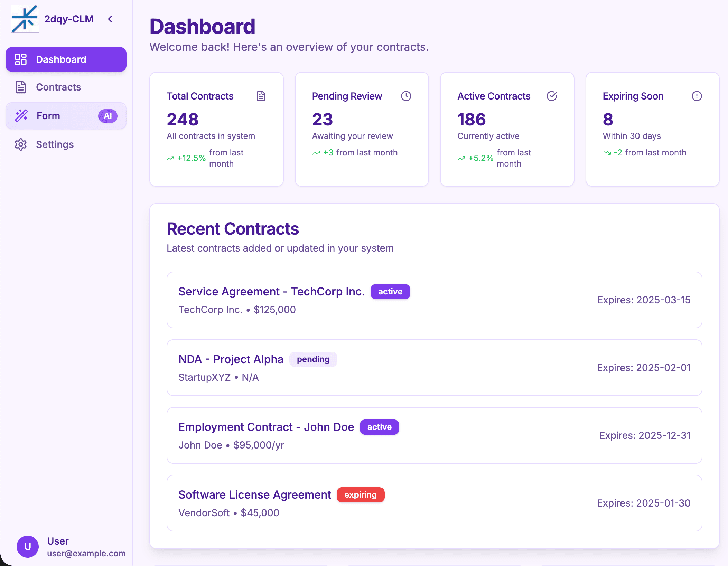Click the clock icon in Pending Review card
728x566 pixels.
(x=406, y=96)
